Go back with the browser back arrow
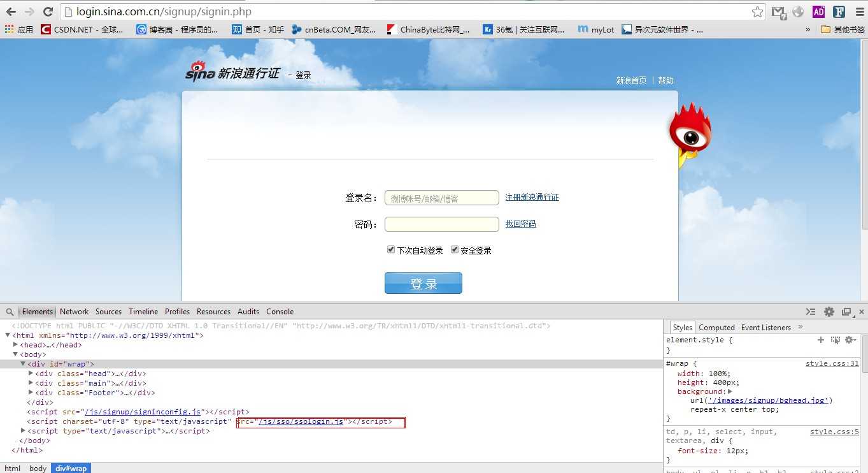The width and height of the screenshot is (868, 473). tap(11, 11)
